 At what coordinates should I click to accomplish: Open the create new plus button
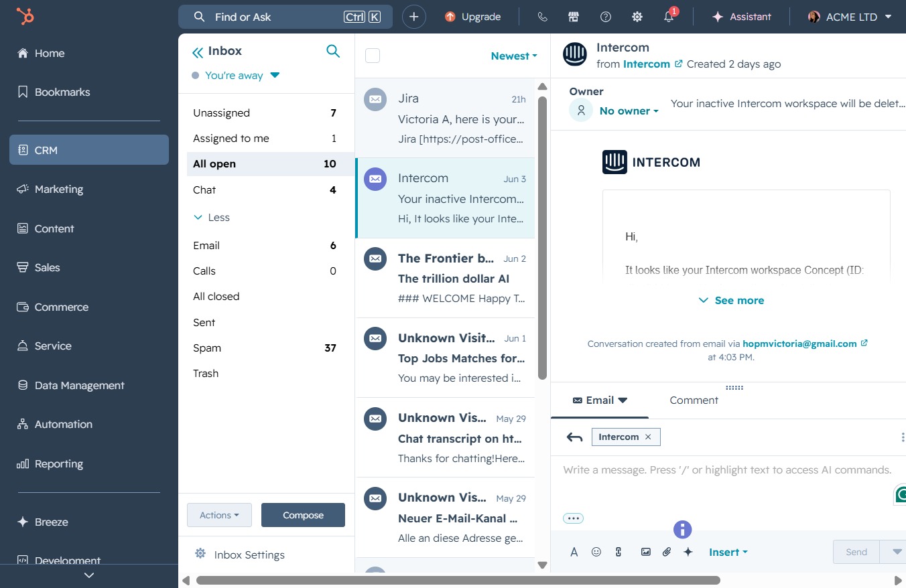[x=414, y=17]
